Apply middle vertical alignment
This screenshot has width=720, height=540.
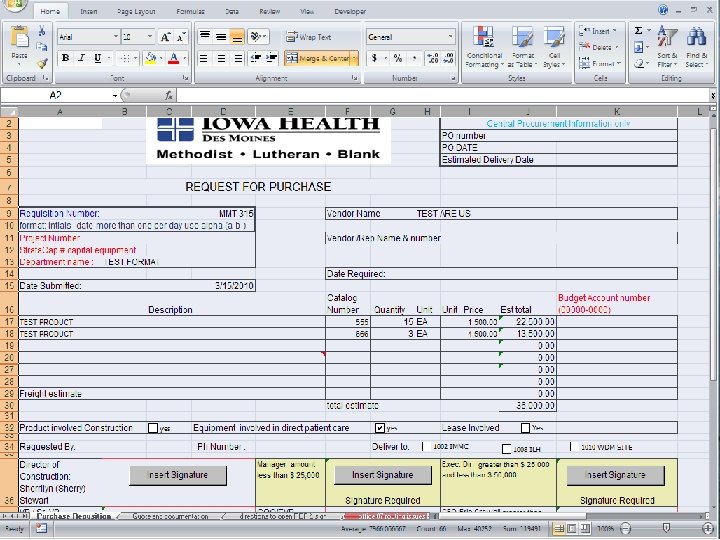(x=221, y=36)
